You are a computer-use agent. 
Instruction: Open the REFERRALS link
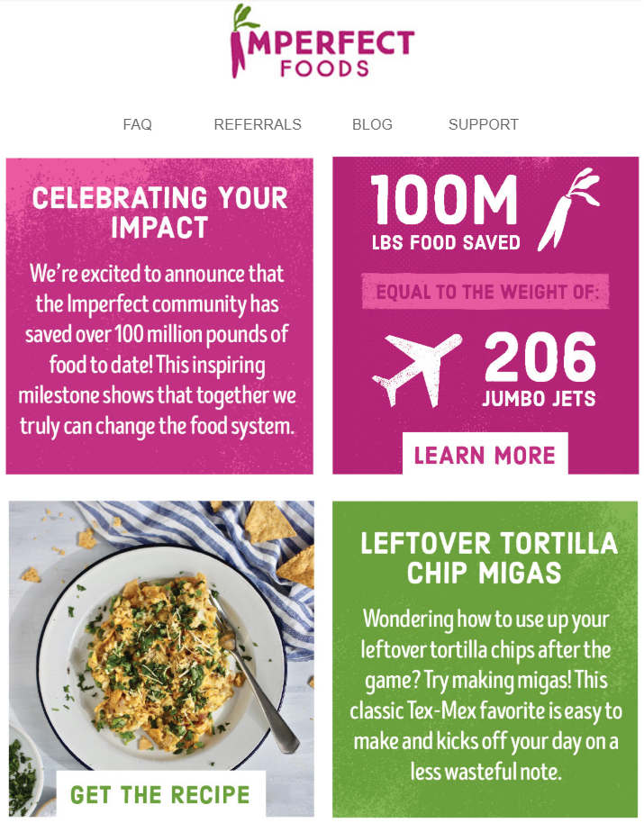click(x=258, y=124)
